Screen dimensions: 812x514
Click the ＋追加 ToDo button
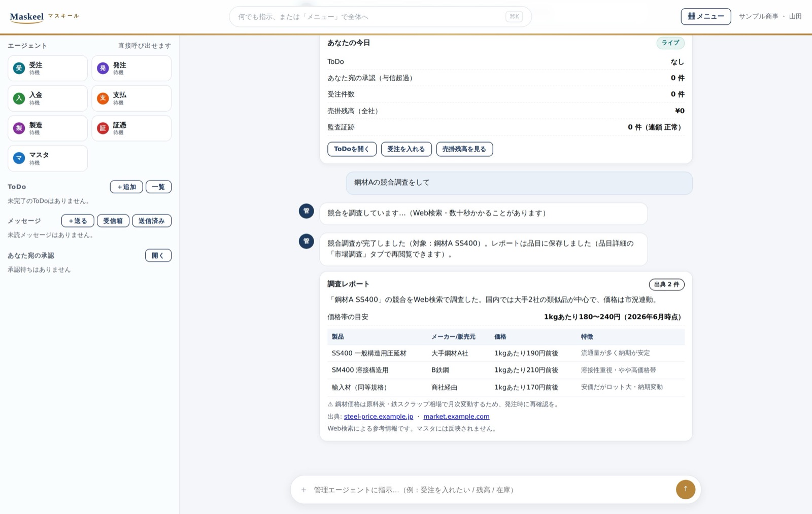126,187
